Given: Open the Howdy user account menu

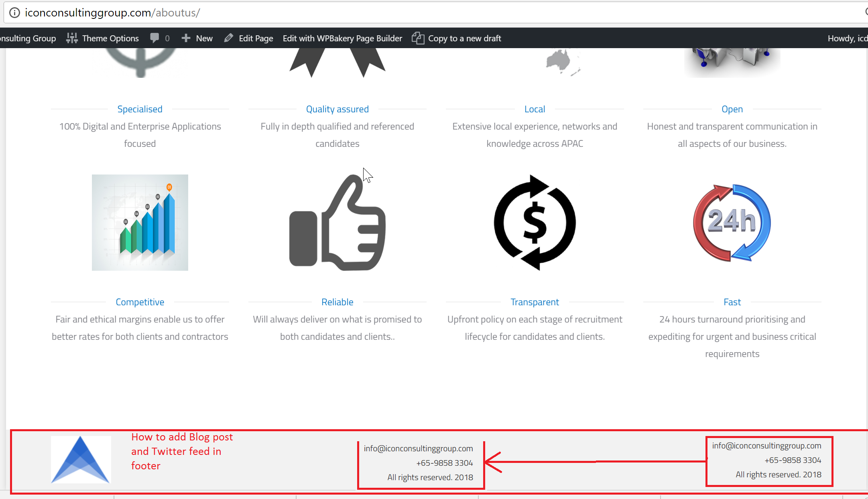Looking at the screenshot, I should [x=848, y=38].
